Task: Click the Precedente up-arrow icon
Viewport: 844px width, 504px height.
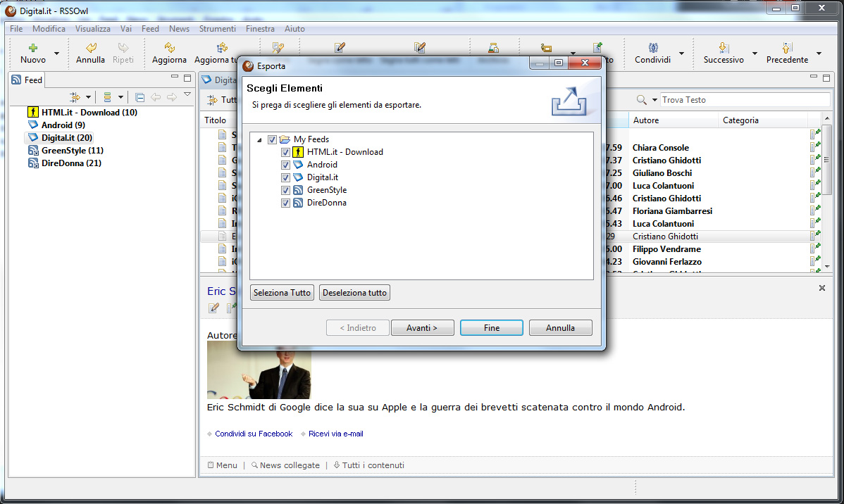Action: pyautogui.click(x=787, y=47)
